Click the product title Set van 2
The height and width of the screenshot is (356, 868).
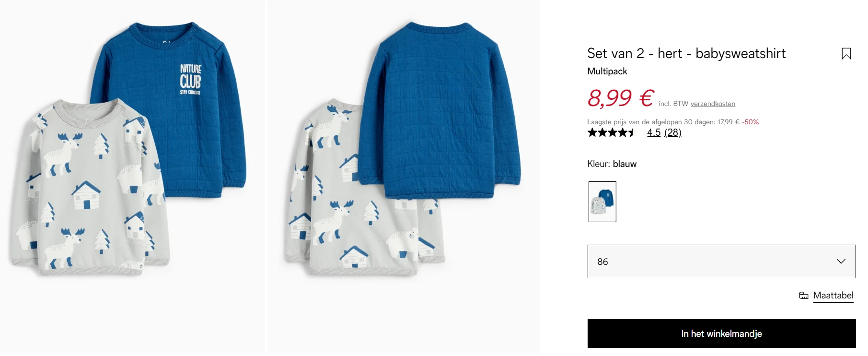pyautogui.click(x=686, y=54)
